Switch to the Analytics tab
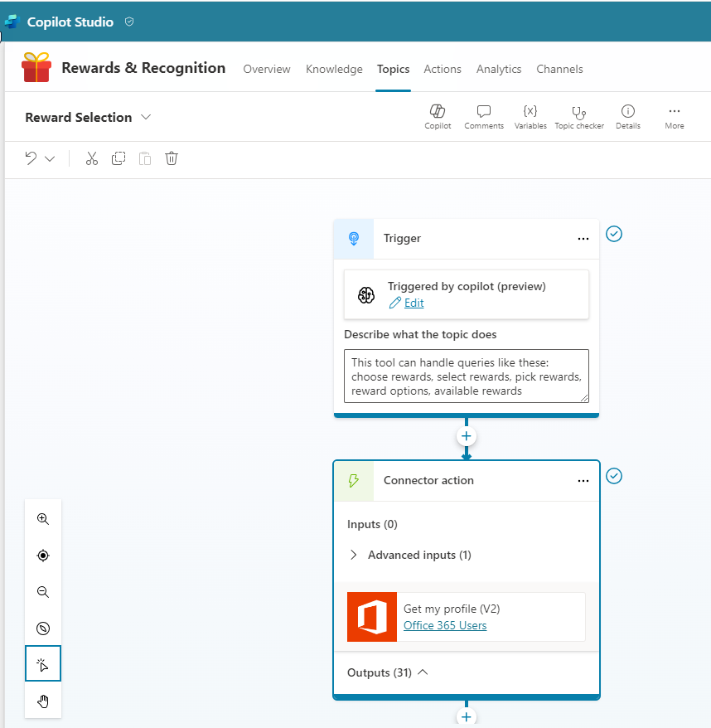 [x=499, y=69]
